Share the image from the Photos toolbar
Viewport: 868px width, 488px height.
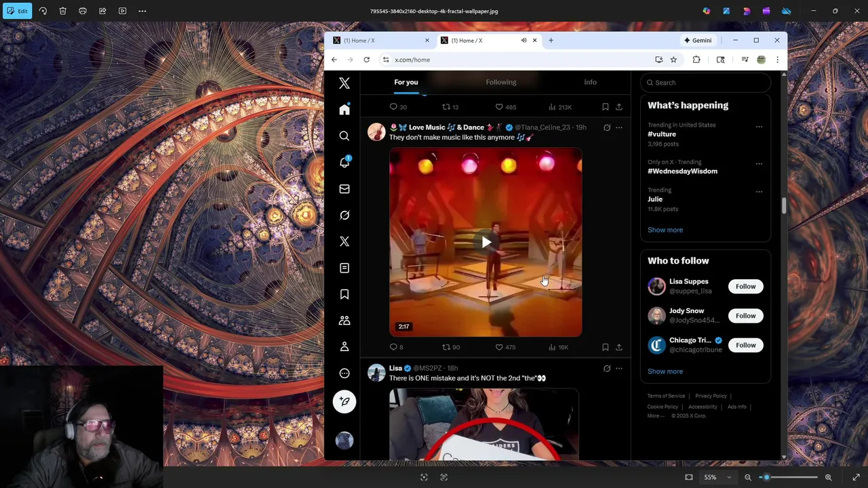pos(102,11)
